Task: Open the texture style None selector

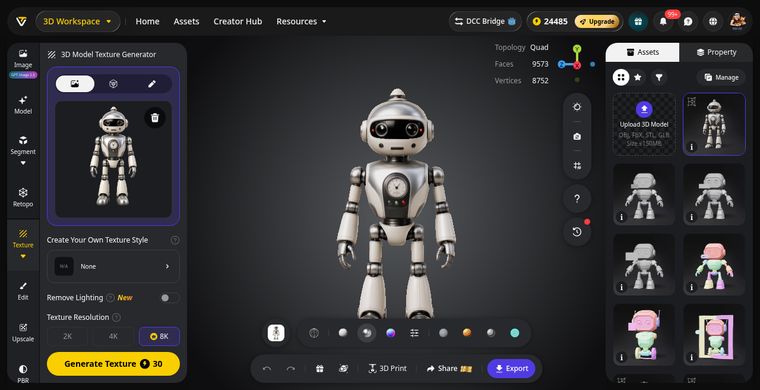Action: click(x=113, y=266)
